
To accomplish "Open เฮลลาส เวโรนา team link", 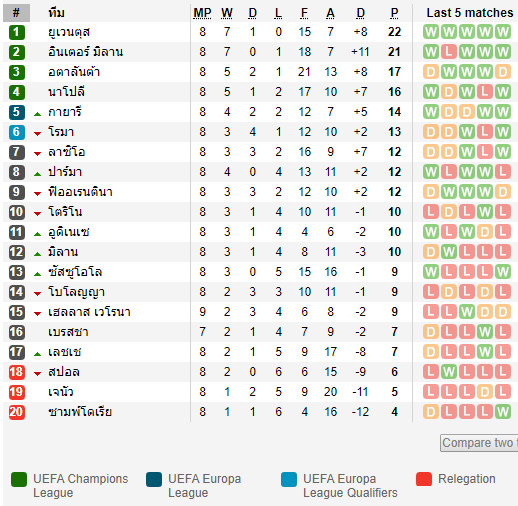I will pyautogui.click(x=89, y=312).
